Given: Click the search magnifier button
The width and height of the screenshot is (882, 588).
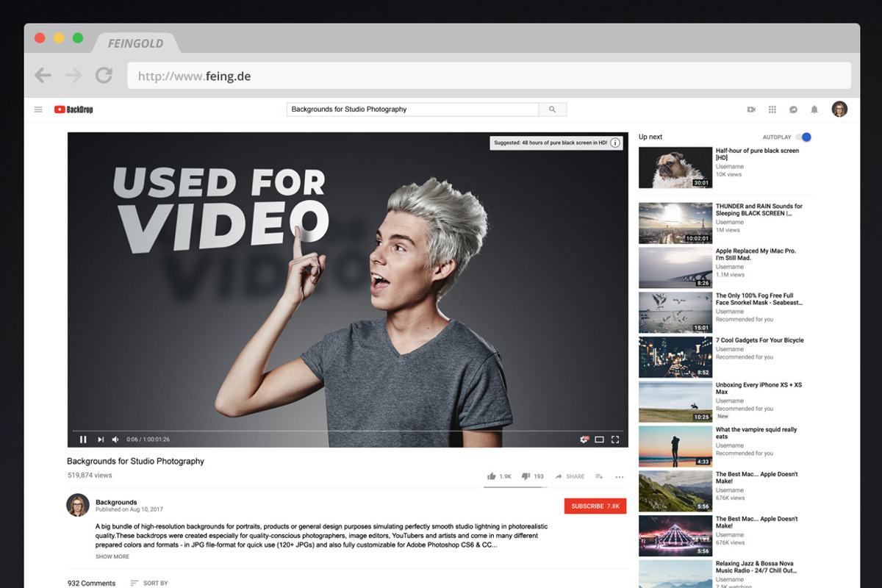Looking at the screenshot, I should pyautogui.click(x=553, y=110).
